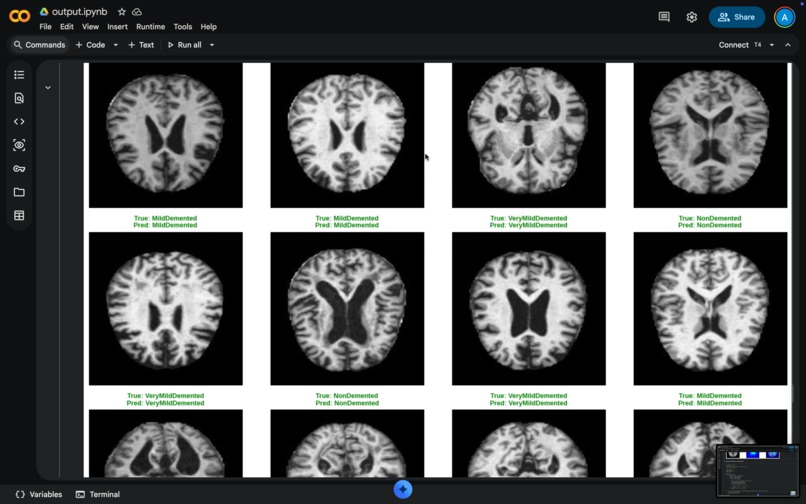Open the table of contents sidebar

pos(19,75)
